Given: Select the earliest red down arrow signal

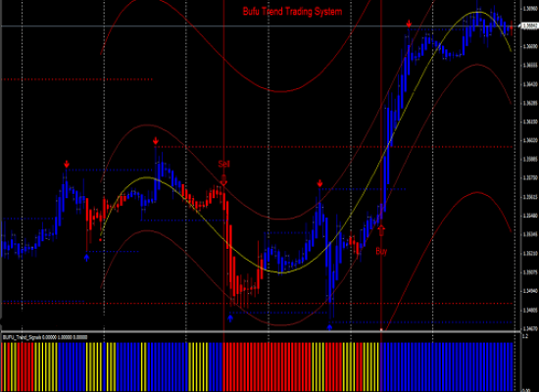Looking at the screenshot, I should pos(67,164).
